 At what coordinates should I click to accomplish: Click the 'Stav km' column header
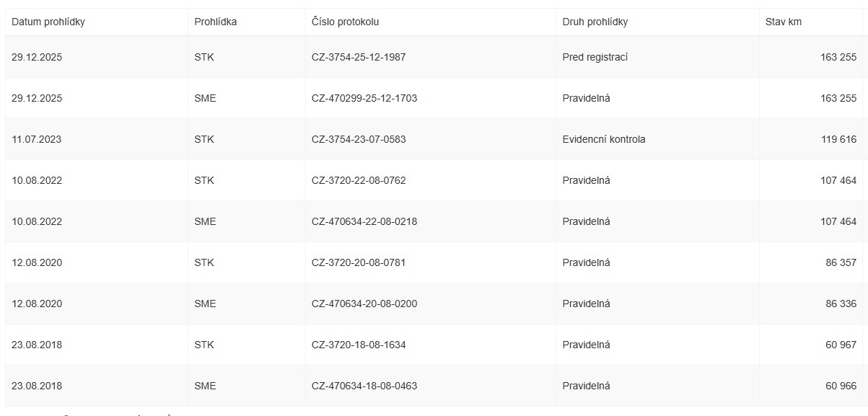click(x=783, y=22)
